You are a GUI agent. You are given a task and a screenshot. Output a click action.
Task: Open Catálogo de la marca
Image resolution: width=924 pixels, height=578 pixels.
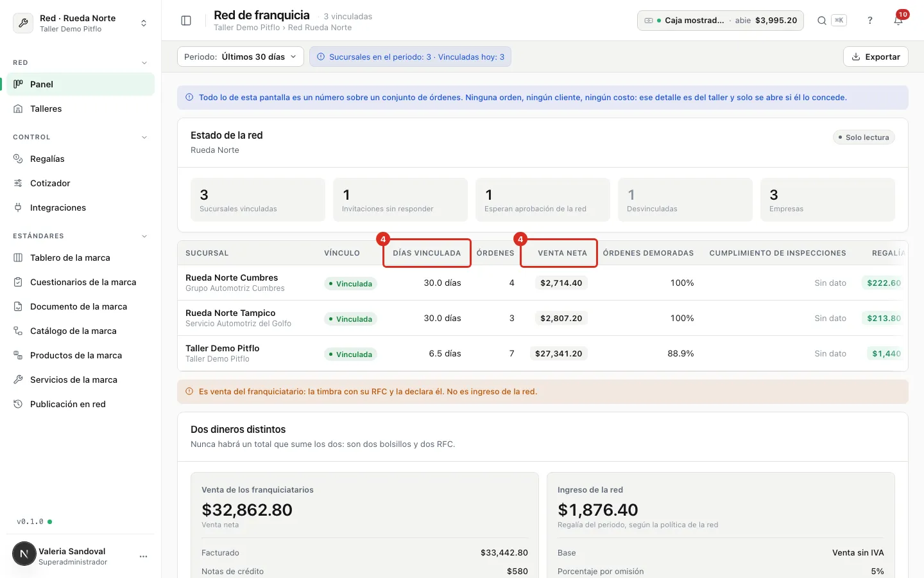(81, 331)
